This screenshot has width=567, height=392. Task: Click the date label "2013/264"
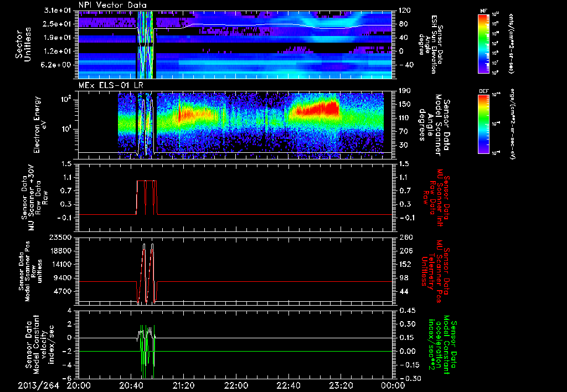pos(39,386)
